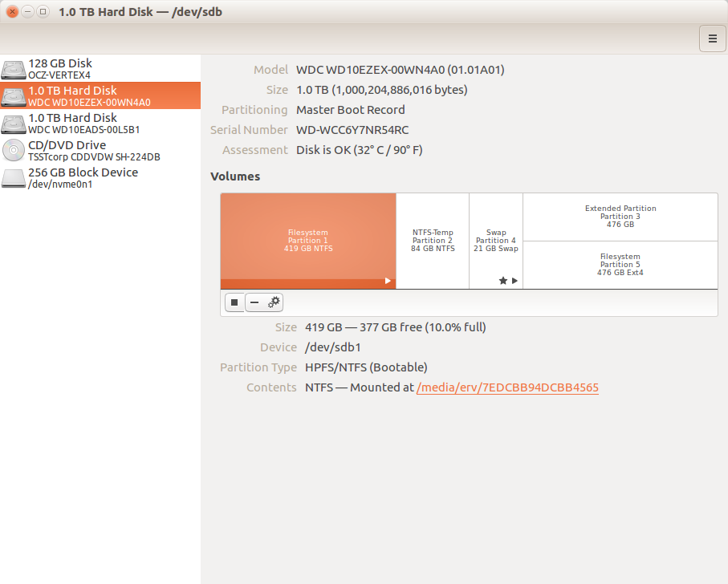The image size is (728, 584).
Task: Click the 256 GB Block Device icon
Action: pyautogui.click(x=14, y=178)
